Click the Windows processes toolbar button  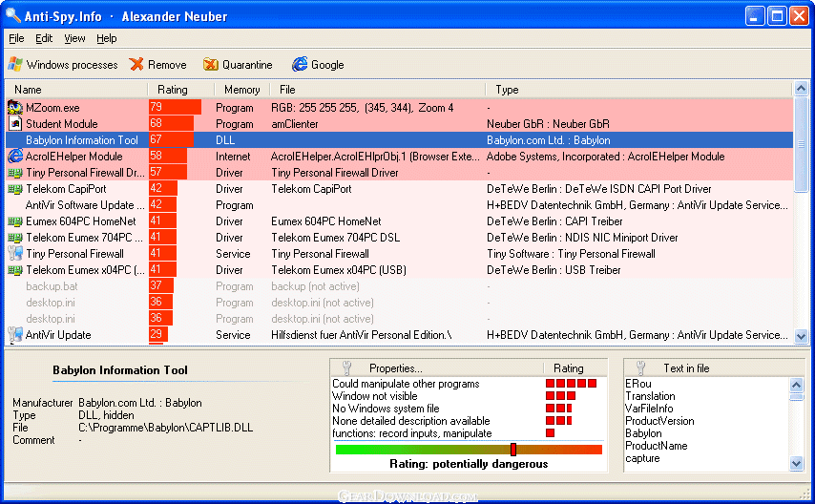[x=63, y=65]
